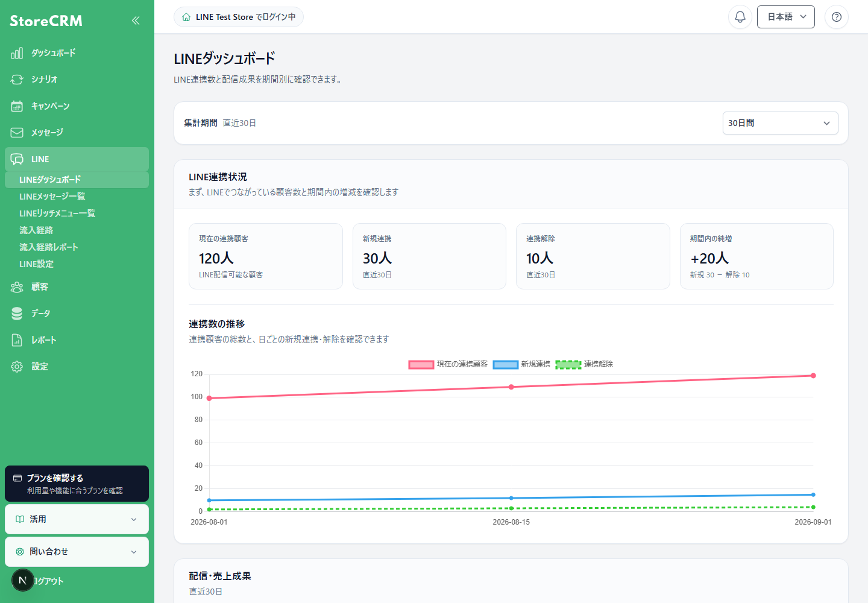This screenshot has height=603, width=868.
Task: Click the 集計期間 label text
Action: coord(201,123)
